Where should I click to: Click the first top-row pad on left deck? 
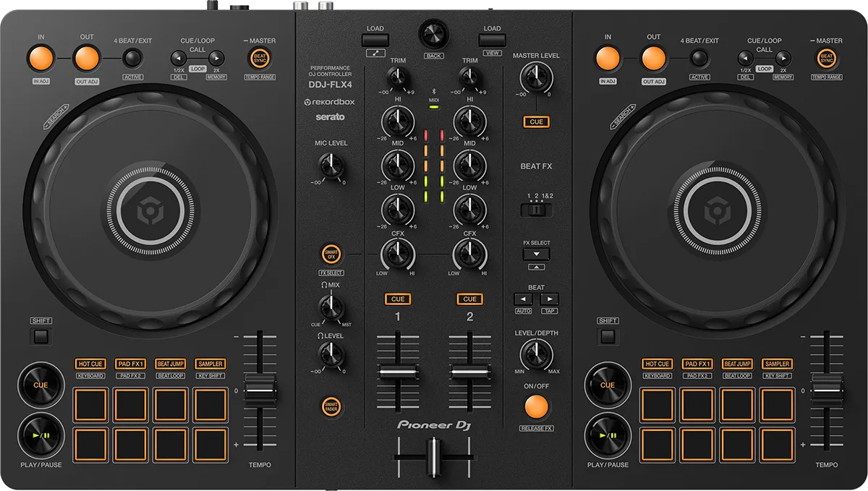tap(90, 404)
